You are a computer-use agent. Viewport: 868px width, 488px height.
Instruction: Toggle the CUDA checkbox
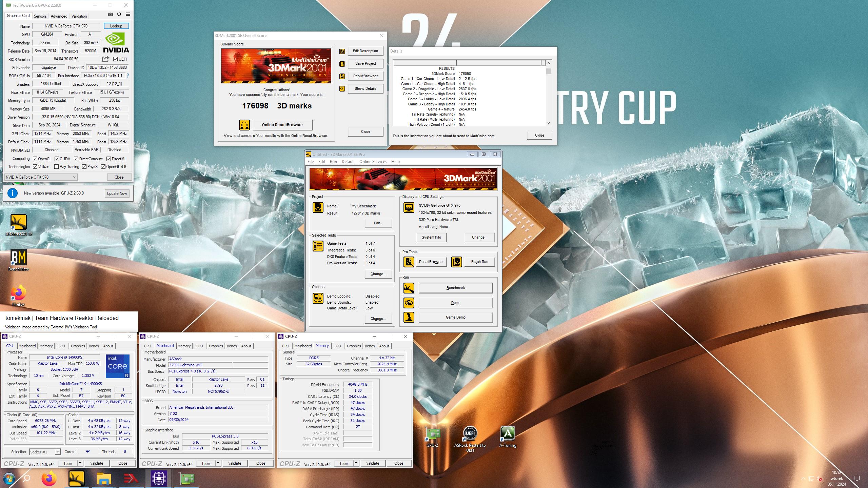pos(57,159)
